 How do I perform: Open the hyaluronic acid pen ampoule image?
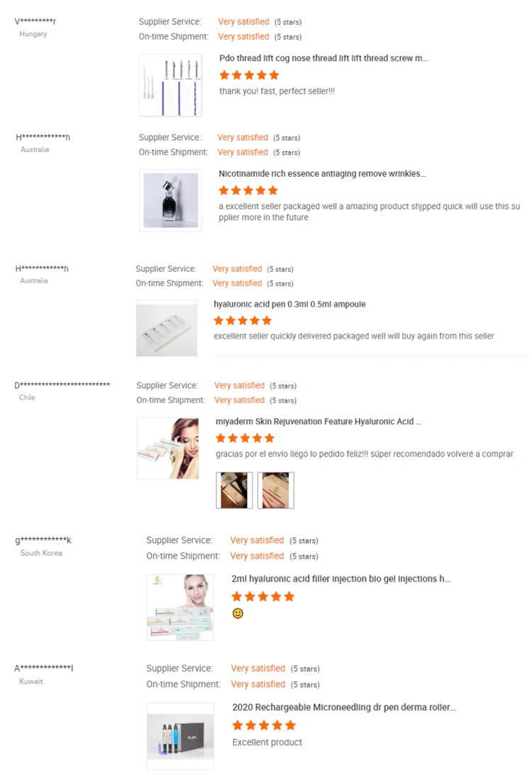point(167,329)
